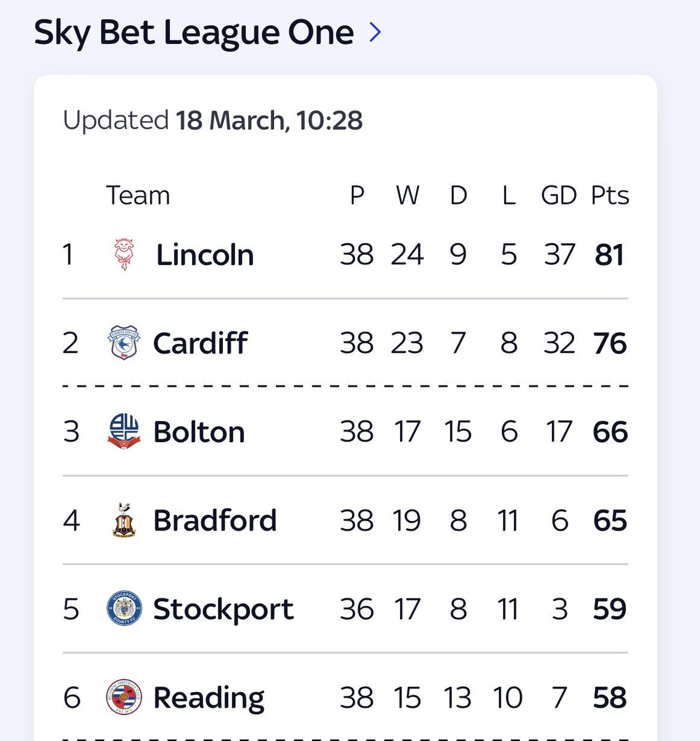The width and height of the screenshot is (700, 741).
Task: Click the Updated 18 March timestamp
Action: click(213, 120)
